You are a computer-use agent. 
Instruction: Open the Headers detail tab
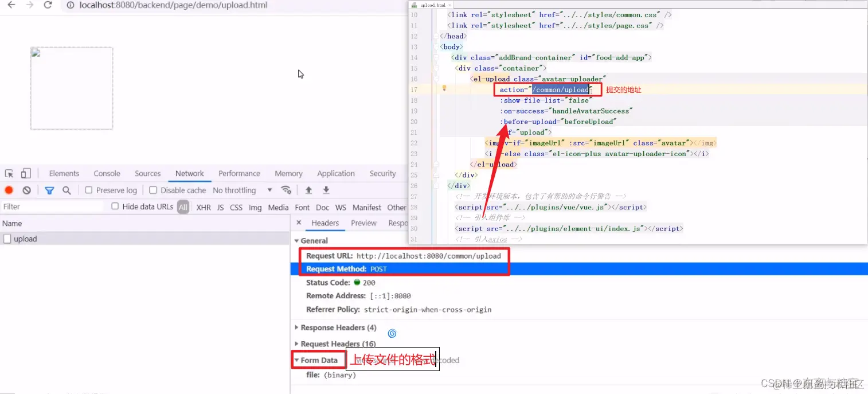[325, 223]
